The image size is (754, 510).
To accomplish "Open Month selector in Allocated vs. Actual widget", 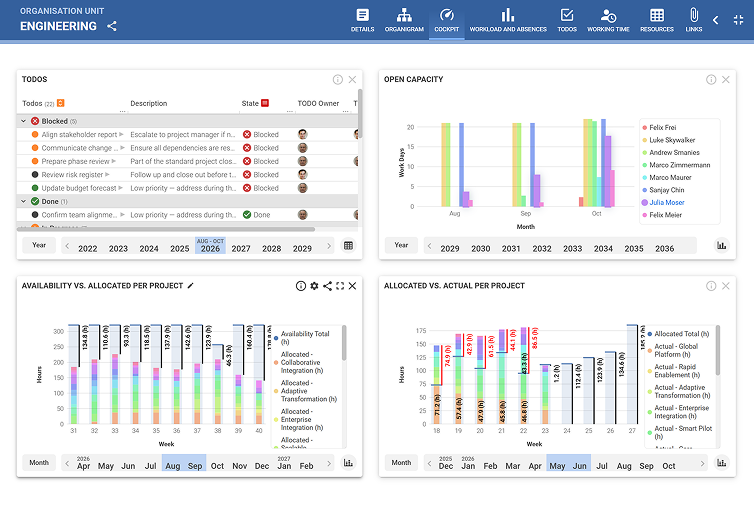I will 401,462.
